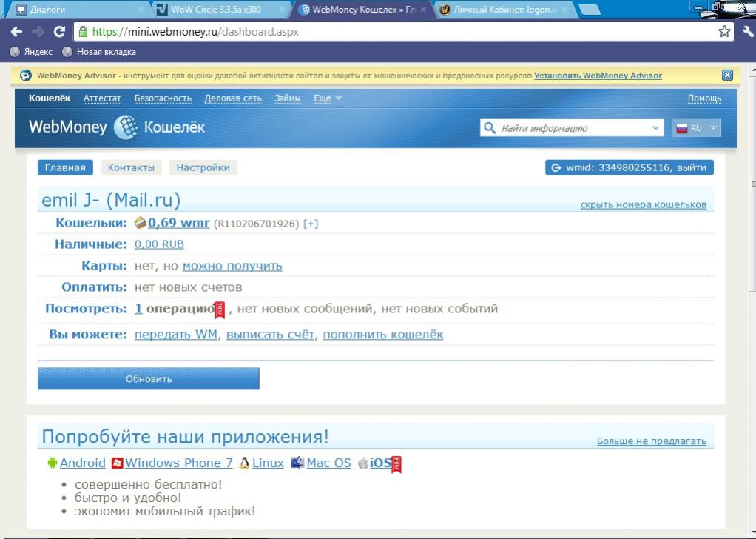The width and height of the screenshot is (756, 539).
Task: Click the Mac OS app icon
Action: pos(297,463)
